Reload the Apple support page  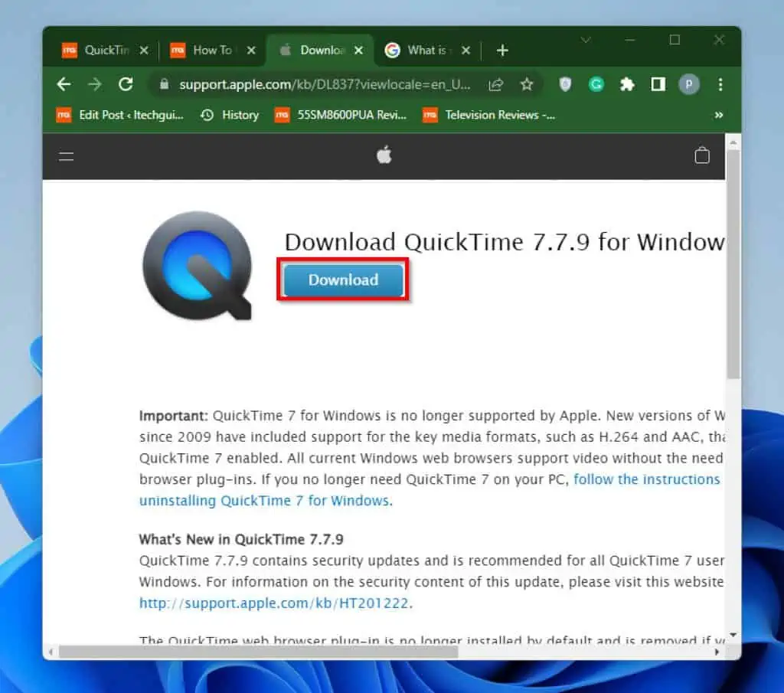(126, 84)
